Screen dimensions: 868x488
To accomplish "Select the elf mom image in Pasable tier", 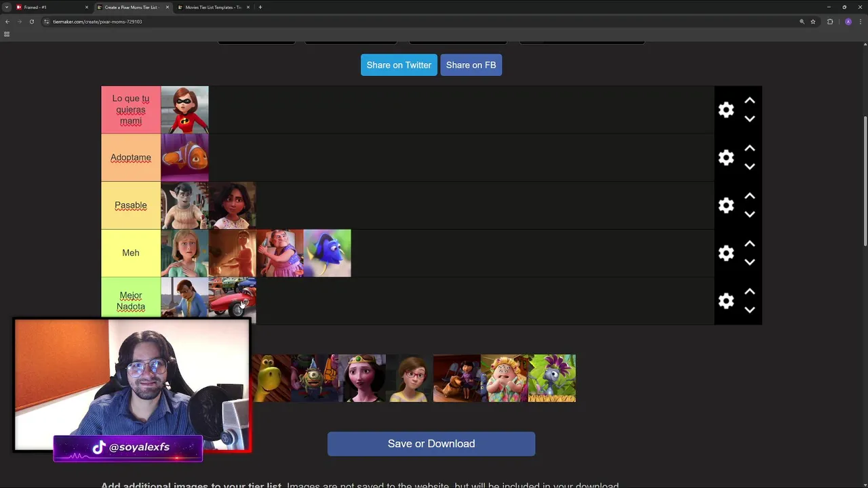I will [x=184, y=205].
